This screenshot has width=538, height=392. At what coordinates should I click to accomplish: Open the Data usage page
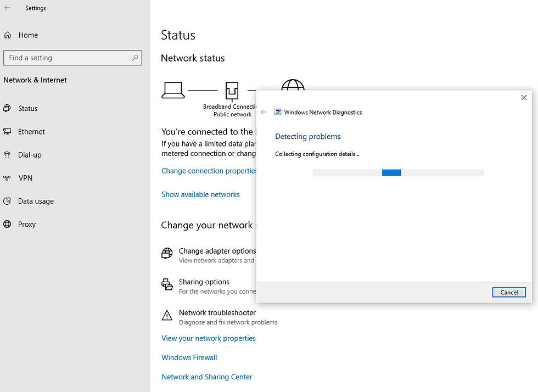(36, 201)
